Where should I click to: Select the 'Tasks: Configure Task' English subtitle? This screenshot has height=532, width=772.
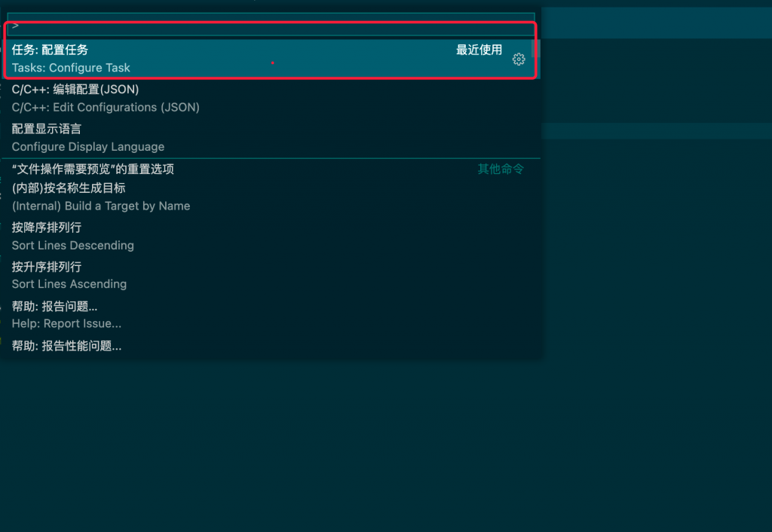point(71,68)
